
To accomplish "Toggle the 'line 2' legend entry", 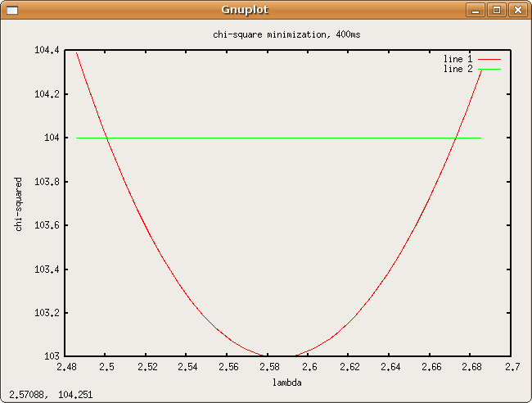I will 458,70.
